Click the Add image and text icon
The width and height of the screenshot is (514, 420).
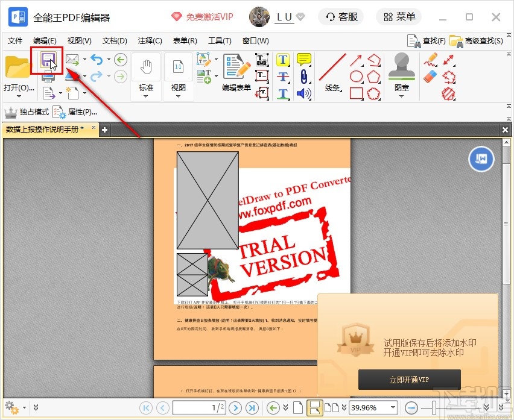pyautogui.click(x=204, y=77)
